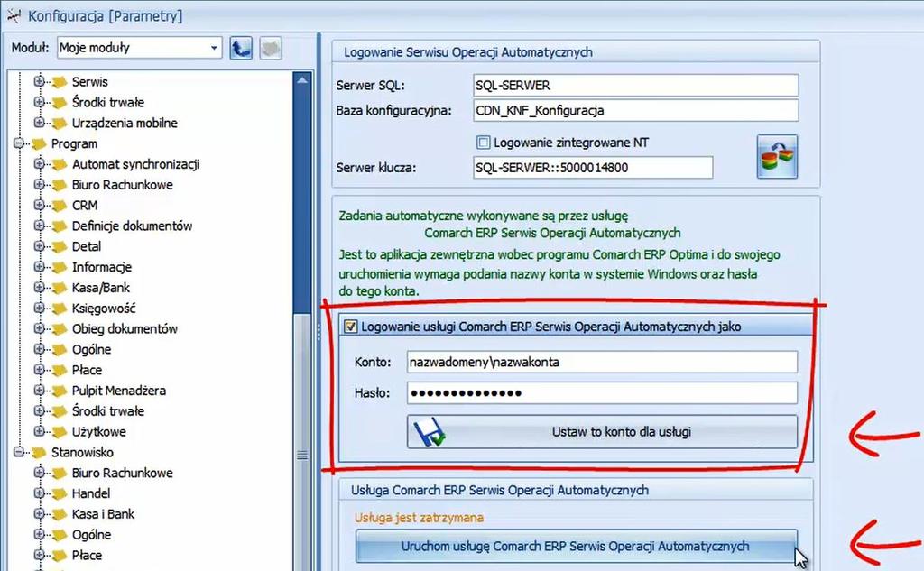
Task: Select the Kasa i Bank tree item
Action: [103, 514]
